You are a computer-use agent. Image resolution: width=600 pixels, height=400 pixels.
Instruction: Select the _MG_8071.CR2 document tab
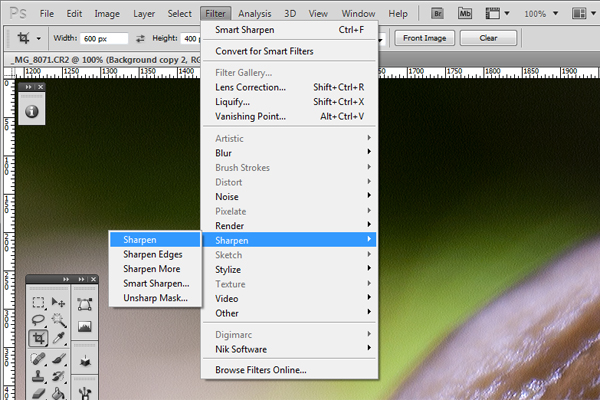tap(103, 60)
